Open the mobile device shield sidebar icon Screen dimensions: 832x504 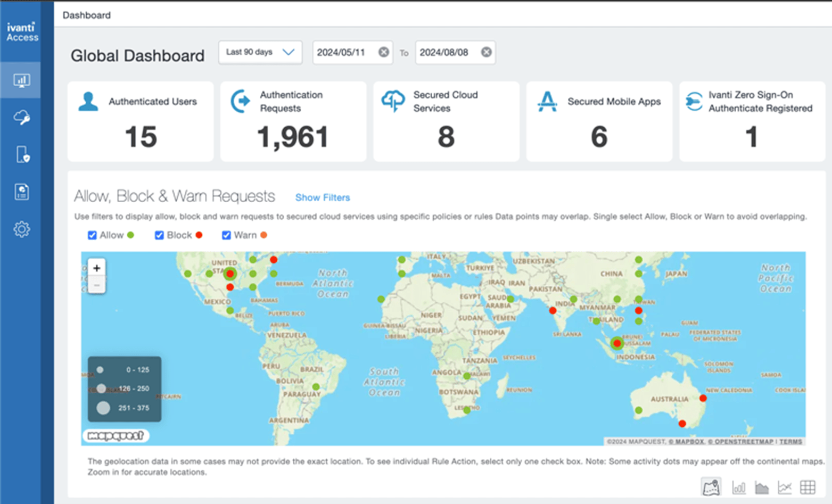click(22, 155)
